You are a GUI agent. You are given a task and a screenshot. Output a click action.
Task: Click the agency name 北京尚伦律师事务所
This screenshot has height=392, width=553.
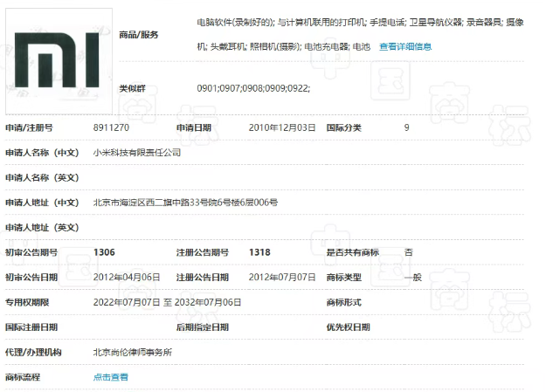click(x=132, y=352)
